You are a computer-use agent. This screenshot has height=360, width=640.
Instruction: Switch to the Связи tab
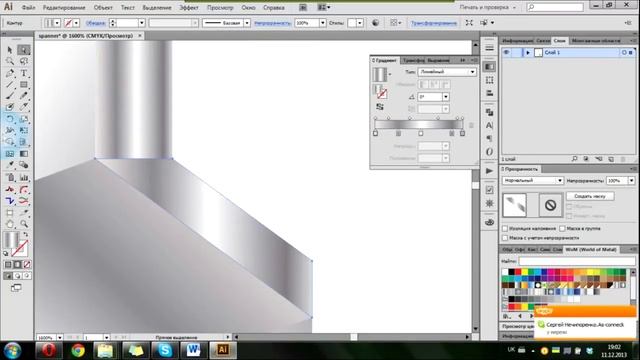[x=543, y=41]
